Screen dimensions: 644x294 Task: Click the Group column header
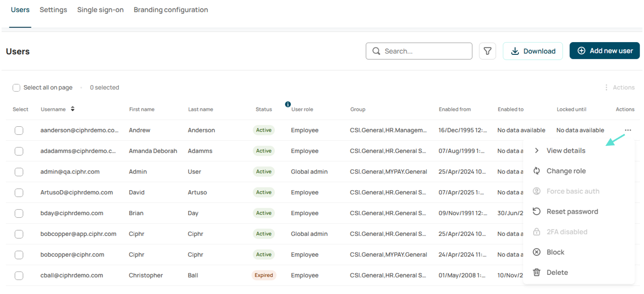tap(357, 109)
